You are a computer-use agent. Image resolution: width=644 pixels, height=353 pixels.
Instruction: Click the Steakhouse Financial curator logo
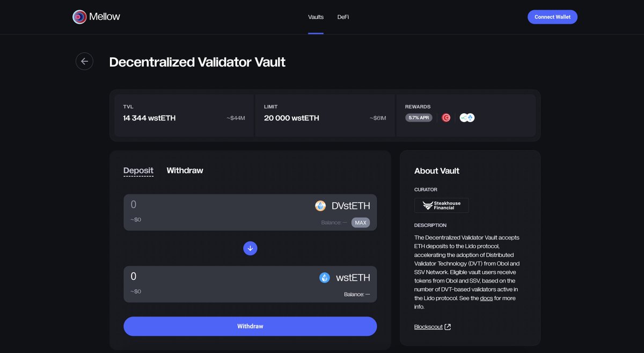click(441, 205)
